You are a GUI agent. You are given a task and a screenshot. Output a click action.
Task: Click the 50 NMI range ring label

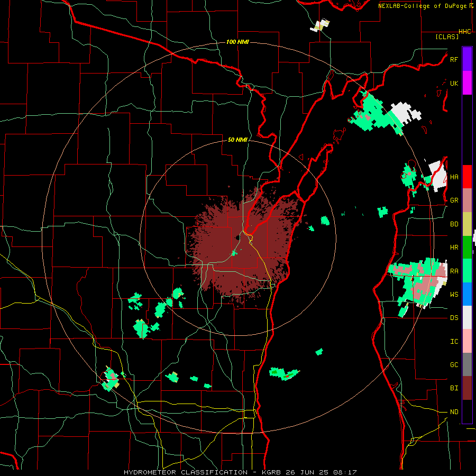point(237,140)
